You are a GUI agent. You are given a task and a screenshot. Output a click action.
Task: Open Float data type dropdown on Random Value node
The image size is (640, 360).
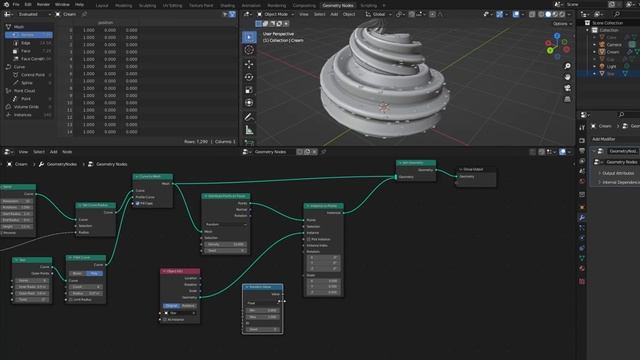click(262, 303)
